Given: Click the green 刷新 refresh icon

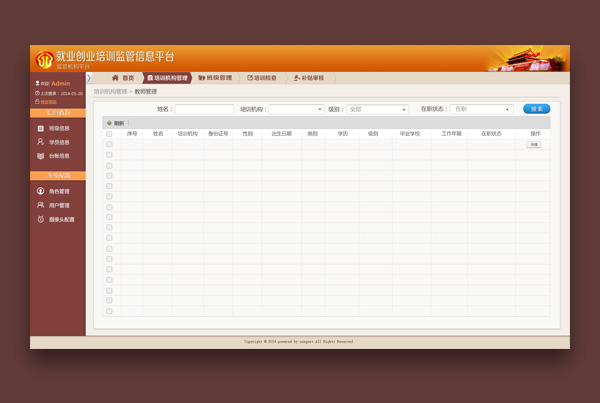Looking at the screenshot, I should coord(110,123).
